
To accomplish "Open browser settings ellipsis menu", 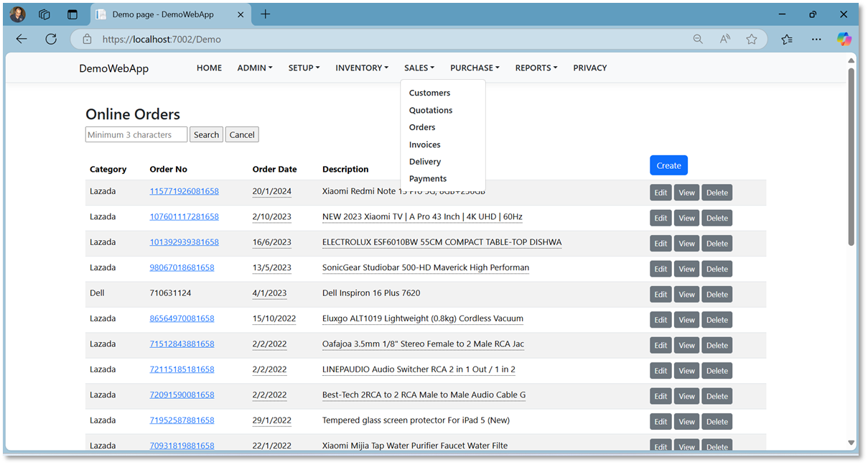I will 816,40.
